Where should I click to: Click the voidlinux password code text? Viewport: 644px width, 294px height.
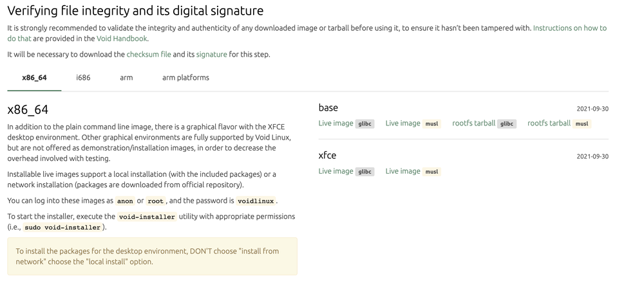point(256,201)
